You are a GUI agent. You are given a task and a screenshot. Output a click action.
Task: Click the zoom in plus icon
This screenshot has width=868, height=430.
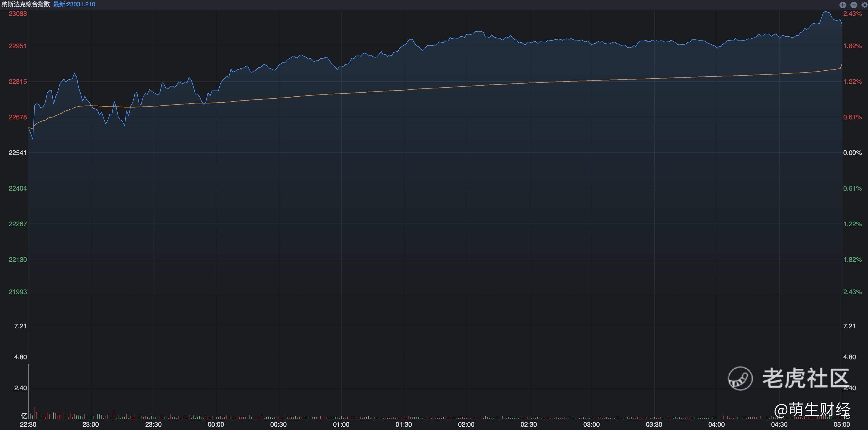coord(843,5)
